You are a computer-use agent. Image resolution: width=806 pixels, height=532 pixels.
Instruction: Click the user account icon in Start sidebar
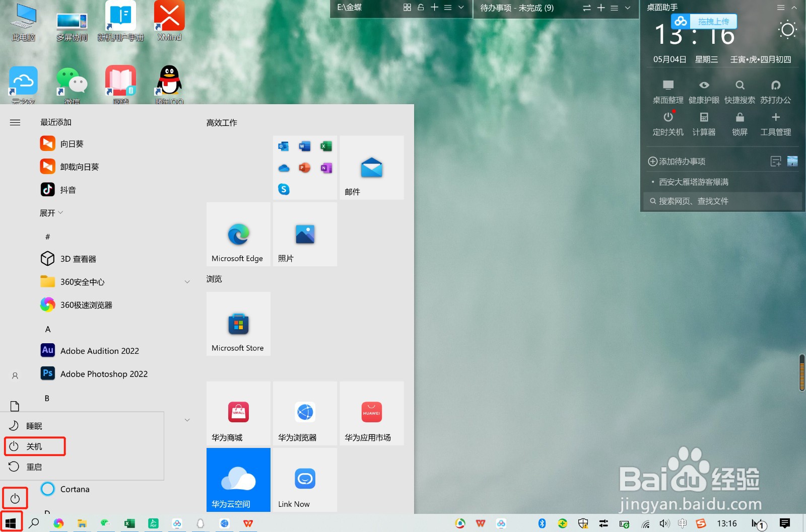pyautogui.click(x=15, y=376)
